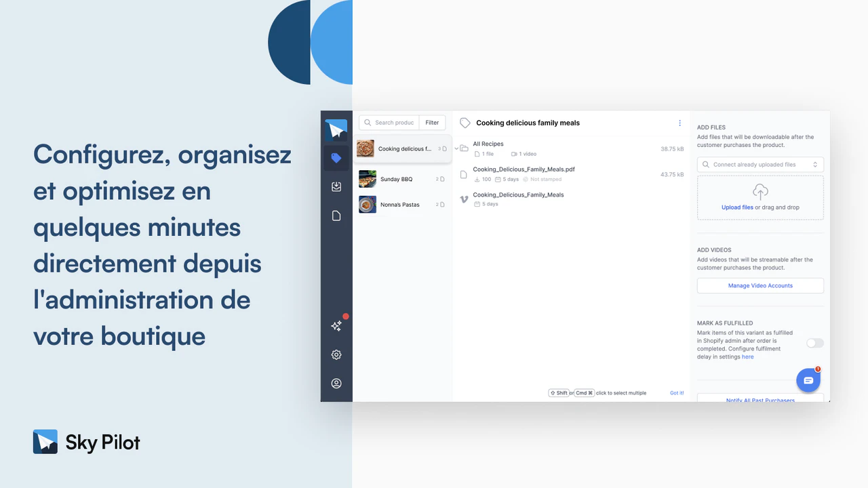Click the PDF file icon for Cooking_Delicious_Family_Meals.pdf
The width and height of the screenshot is (868, 488).
(x=464, y=174)
